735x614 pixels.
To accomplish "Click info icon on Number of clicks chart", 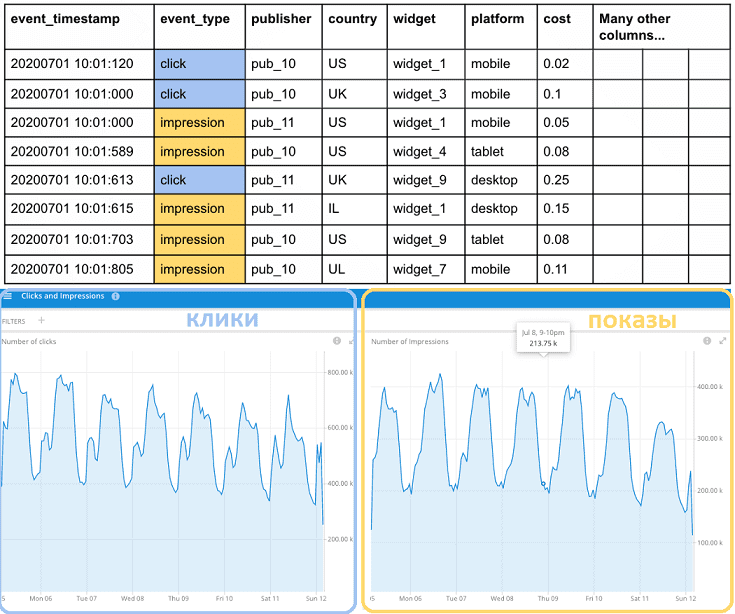I will (x=336, y=341).
